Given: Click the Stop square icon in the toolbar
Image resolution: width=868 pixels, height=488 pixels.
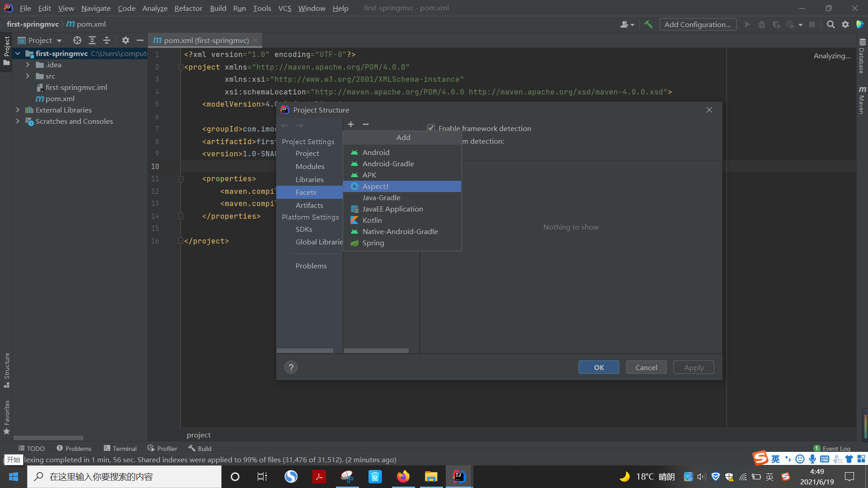Looking at the screenshot, I should coord(812,24).
